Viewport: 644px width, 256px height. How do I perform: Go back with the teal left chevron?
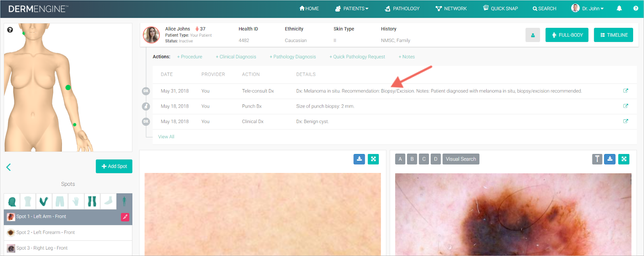click(x=8, y=167)
